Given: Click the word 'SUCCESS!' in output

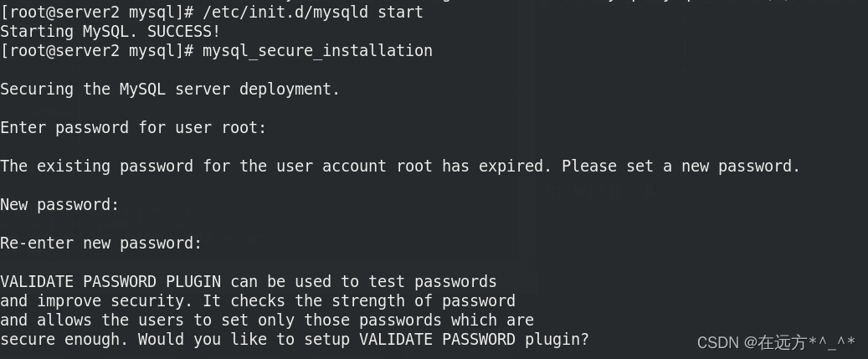Looking at the screenshot, I should coord(184,32).
